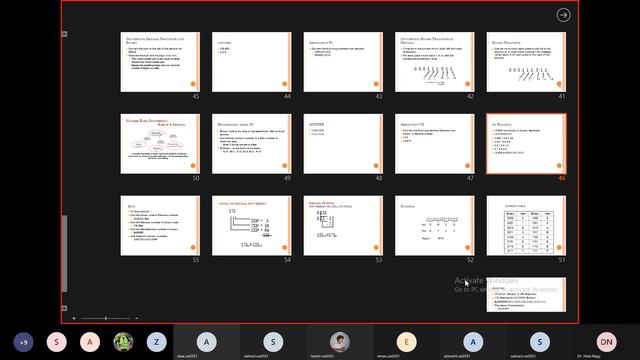The height and width of the screenshot is (360, 640).
Task: Open slide thumbnail number 44
Action: [251, 62]
